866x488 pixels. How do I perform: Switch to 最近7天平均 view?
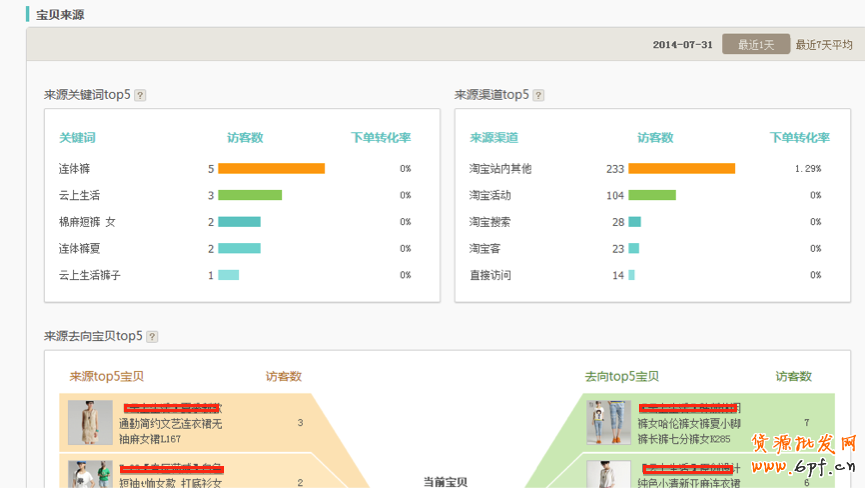(x=824, y=45)
